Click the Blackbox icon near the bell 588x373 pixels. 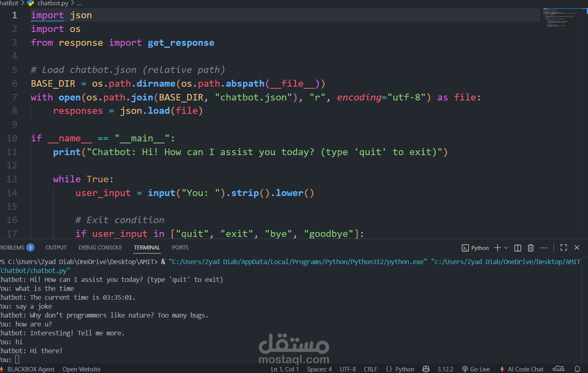pyautogui.click(x=558, y=369)
